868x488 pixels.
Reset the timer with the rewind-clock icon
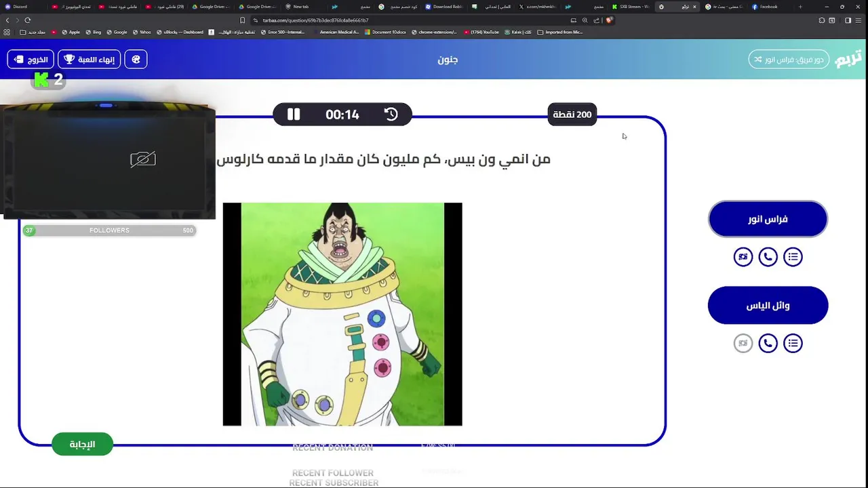point(391,115)
